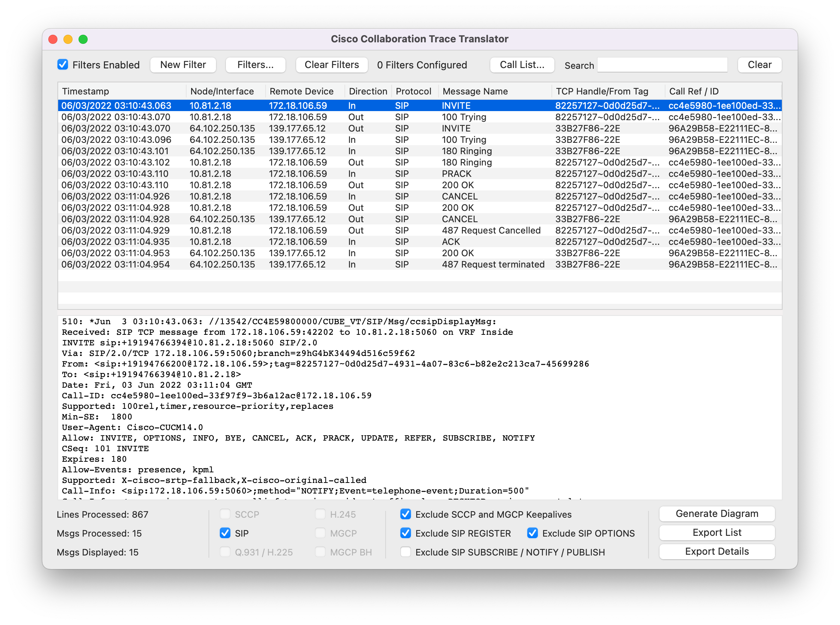Toggle the SIP protocol checkbox

(x=225, y=533)
